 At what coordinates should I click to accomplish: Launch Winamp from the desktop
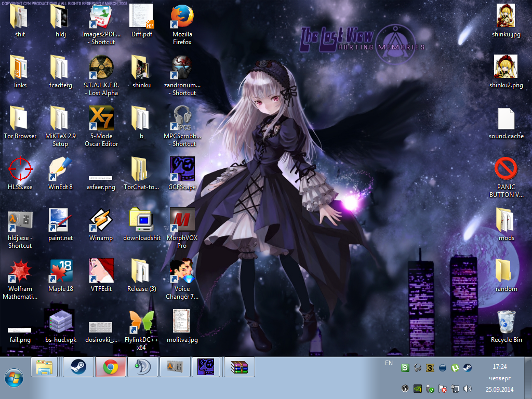(101, 220)
